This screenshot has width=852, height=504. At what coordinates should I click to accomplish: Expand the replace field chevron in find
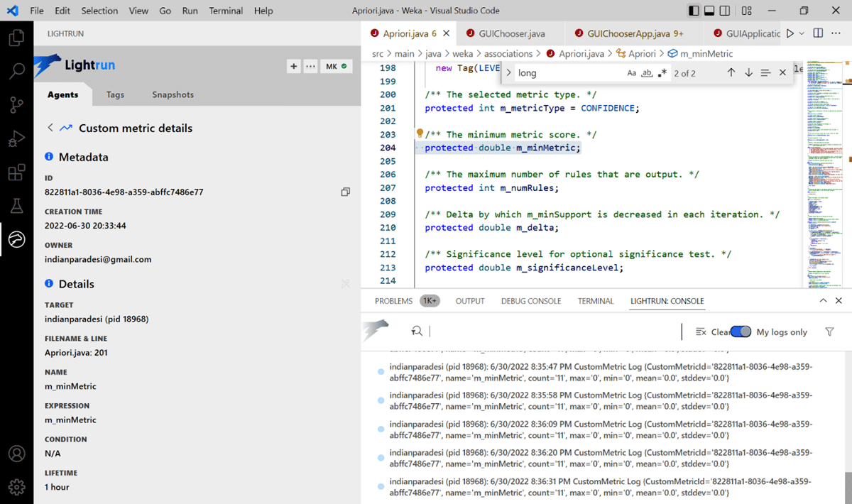[509, 73]
